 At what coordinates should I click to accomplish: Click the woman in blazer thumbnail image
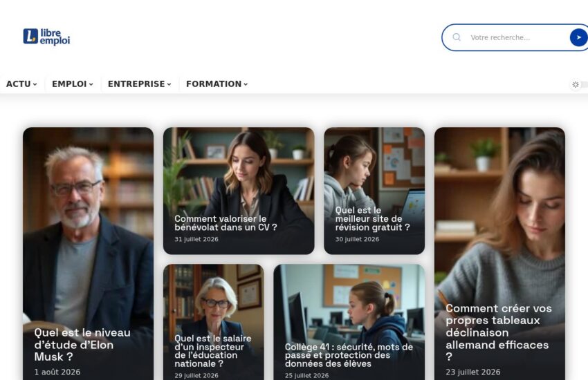[x=239, y=171]
